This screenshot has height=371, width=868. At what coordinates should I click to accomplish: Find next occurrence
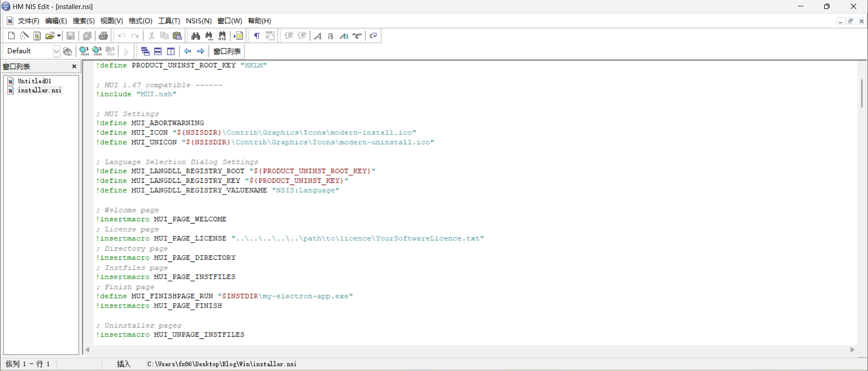209,36
